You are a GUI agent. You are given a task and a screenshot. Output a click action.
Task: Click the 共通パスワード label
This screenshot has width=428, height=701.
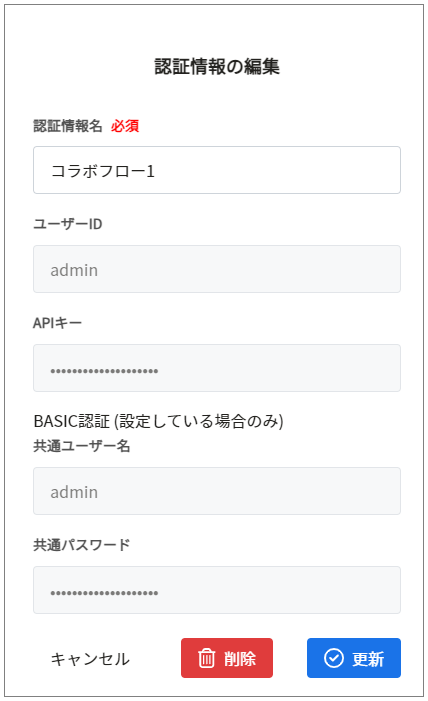pos(81,545)
